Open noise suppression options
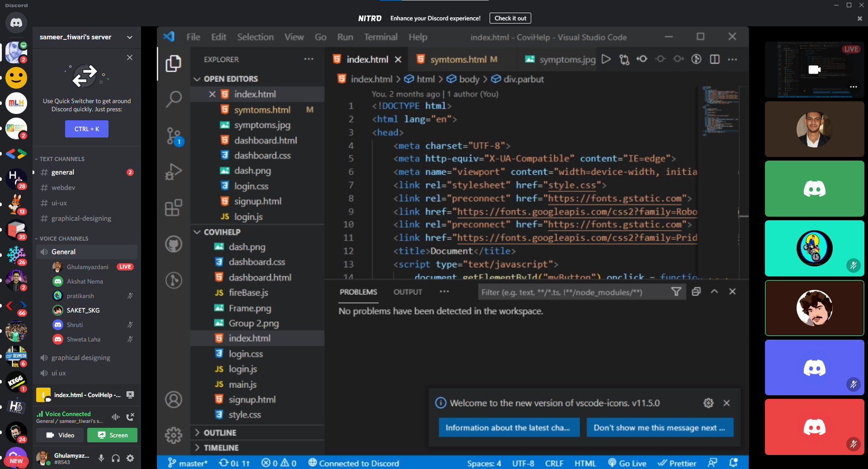Image resolution: width=868 pixels, height=469 pixels. click(x=116, y=417)
